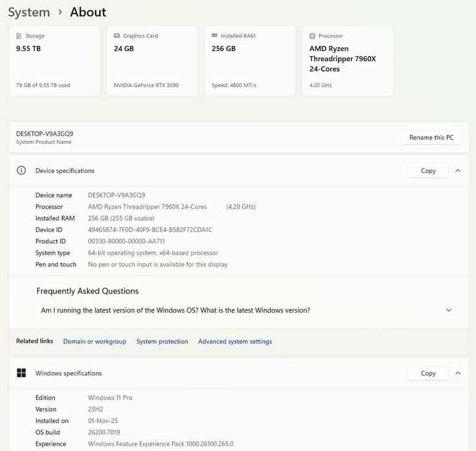This screenshot has width=476, height=451.
Task: Expand the latest Windows version FAQ chevron
Action: coord(449,310)
